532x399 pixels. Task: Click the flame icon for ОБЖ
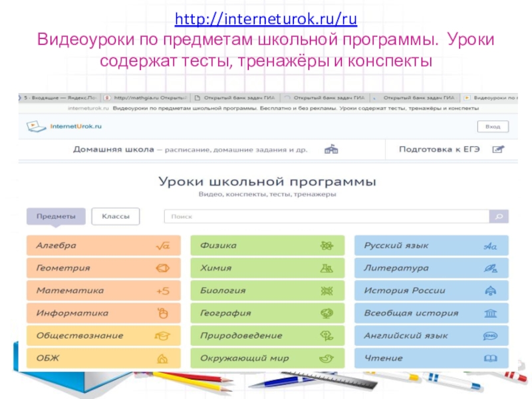coord(162,358)
